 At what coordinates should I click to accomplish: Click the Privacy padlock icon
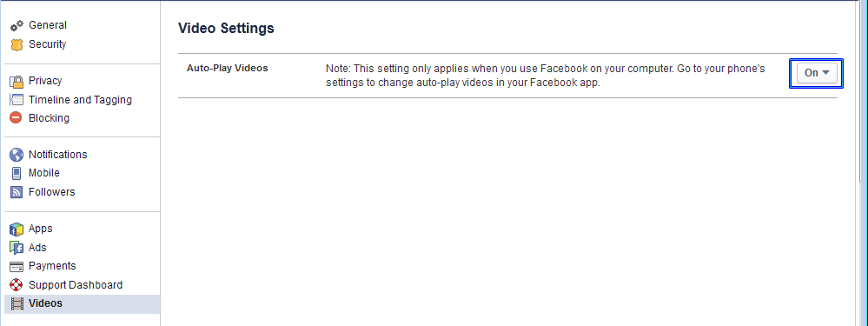click(x=17, y=82)
